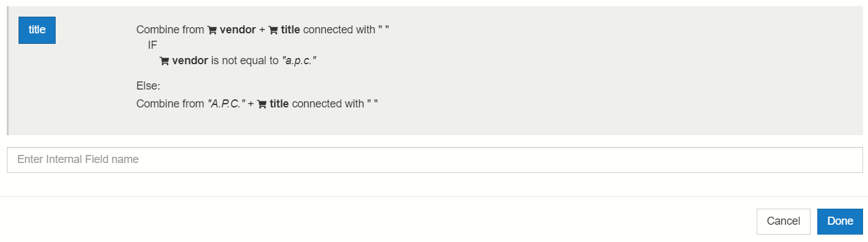Select bold title text in top Combine rule
Image resolution: width=868 pixels, height=242 pixels.
[291, 30]
